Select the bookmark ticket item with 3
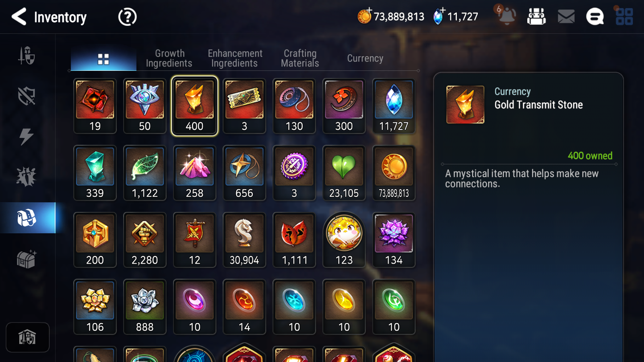This screenshot has height=362, width=644. (244, 106)
